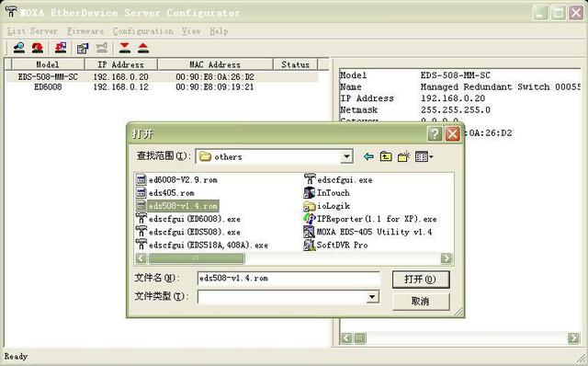
Task: Click left arrow of details pane scrollbar
Action: (346, 338)
